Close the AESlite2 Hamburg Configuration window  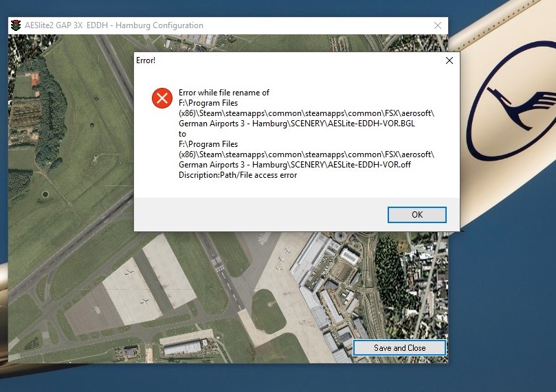pos(438,25)
